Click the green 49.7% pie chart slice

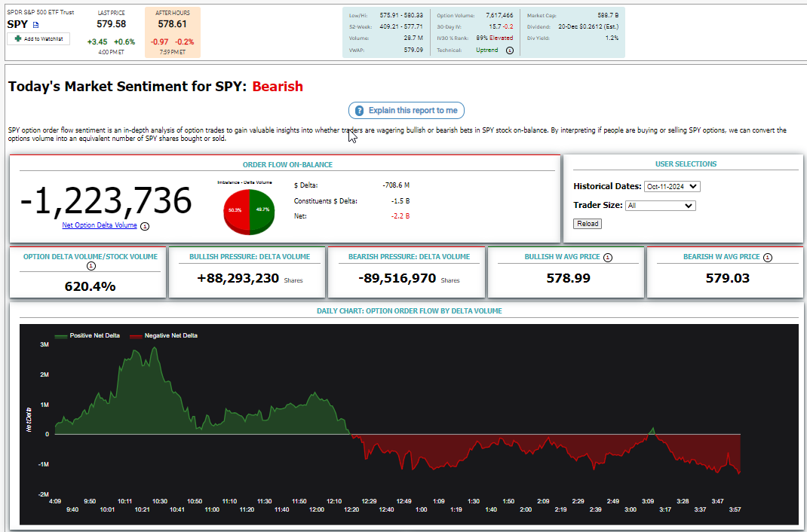(x=262, y=211)
